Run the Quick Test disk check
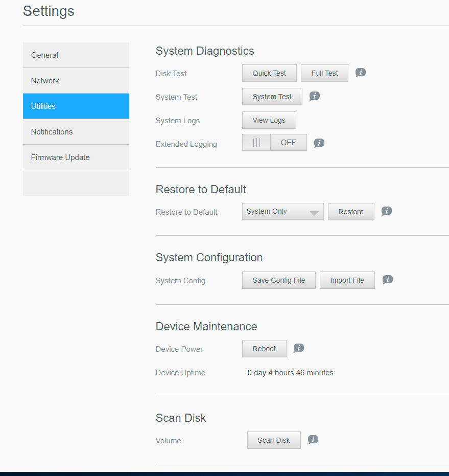 click(269, 73)
